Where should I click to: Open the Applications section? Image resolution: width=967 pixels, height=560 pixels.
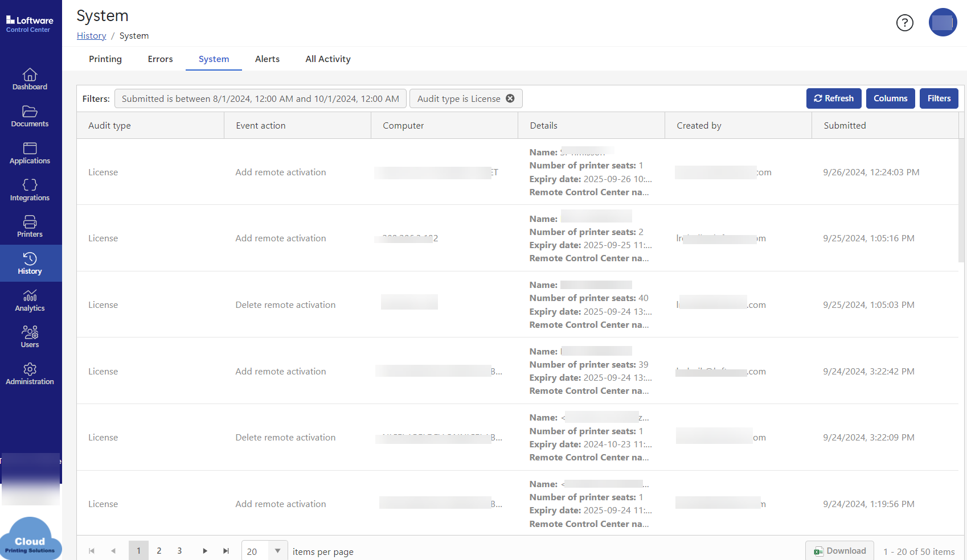click(30, 154)
